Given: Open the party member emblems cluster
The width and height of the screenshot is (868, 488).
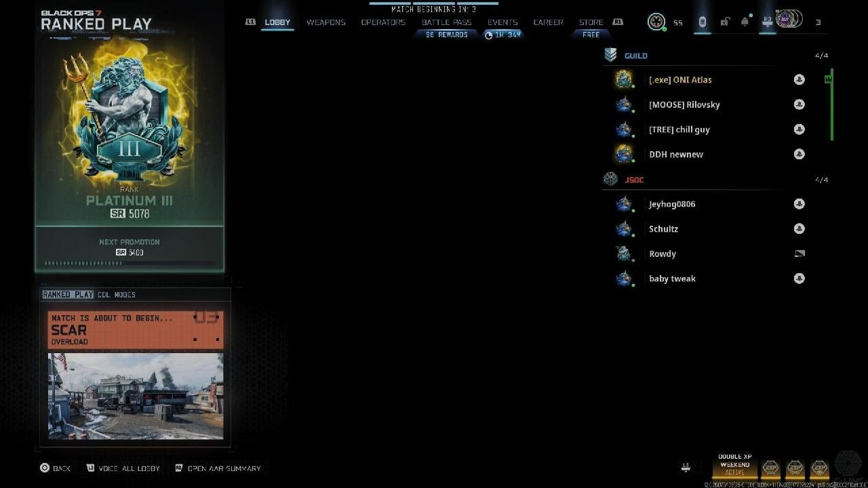Looking at the screenshot, I should (789, 20).
